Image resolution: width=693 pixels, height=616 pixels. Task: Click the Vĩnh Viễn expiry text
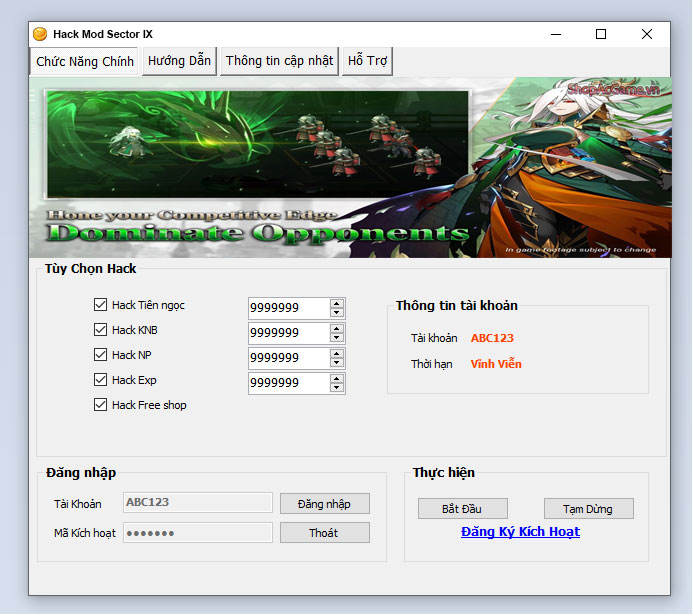tap(496, 364)
